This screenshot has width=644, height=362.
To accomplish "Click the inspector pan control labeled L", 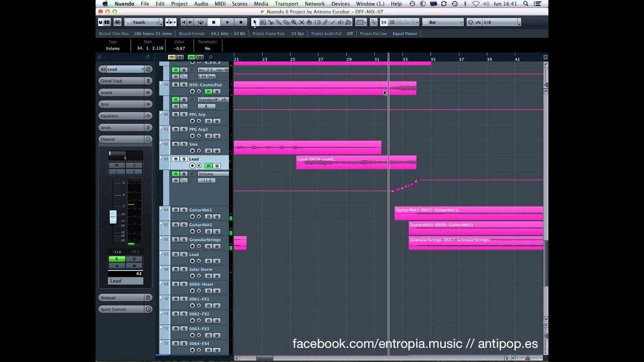I will pos(125,155).
